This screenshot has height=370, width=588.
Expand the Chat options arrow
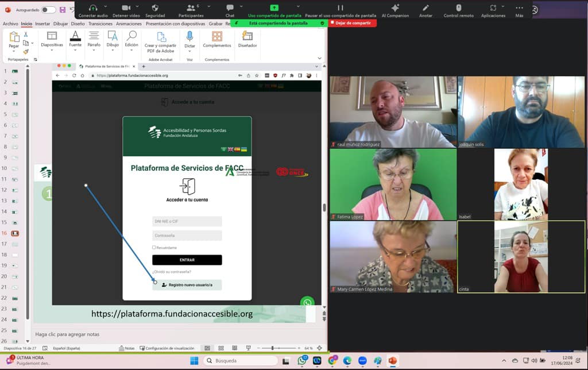(x=241, y=6)
